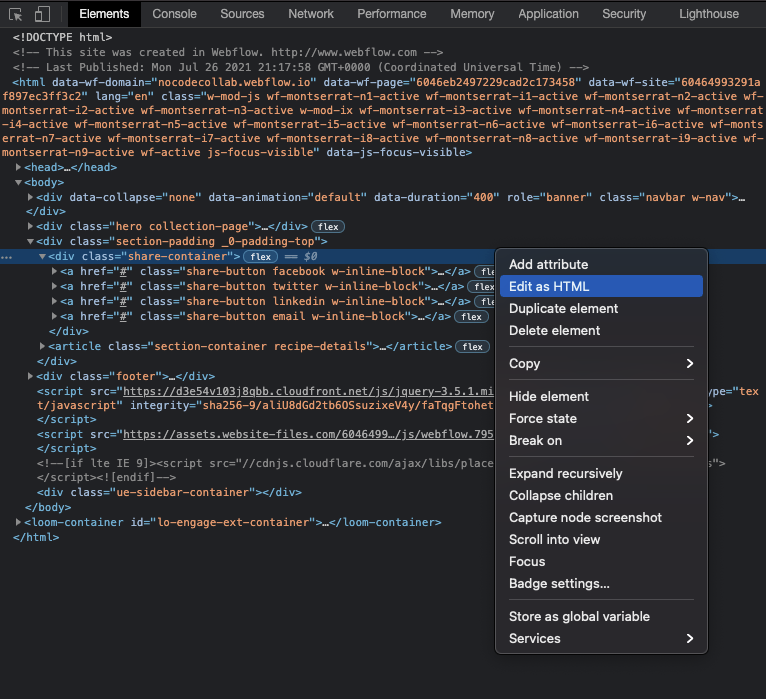Choose Collapse children

tap(601, 495)
